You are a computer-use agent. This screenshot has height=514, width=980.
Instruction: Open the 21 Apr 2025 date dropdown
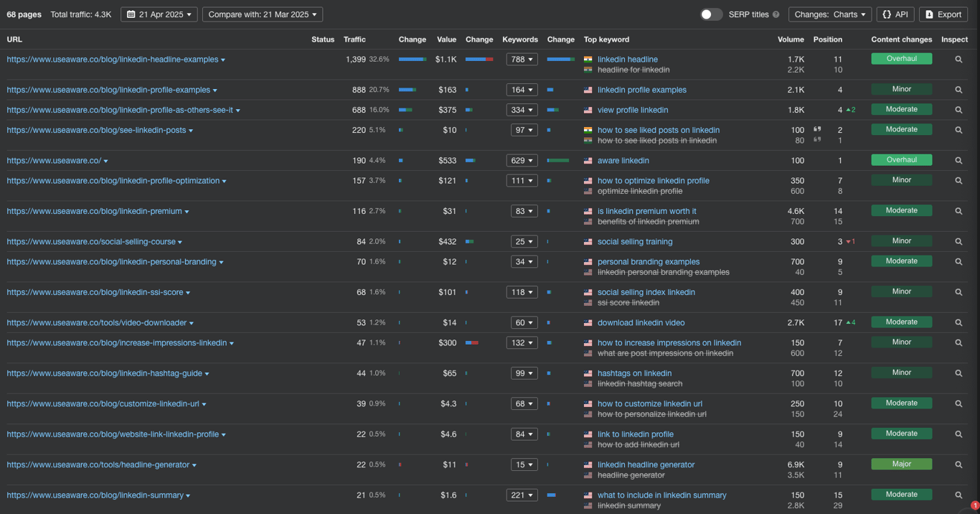coord(159,14)
